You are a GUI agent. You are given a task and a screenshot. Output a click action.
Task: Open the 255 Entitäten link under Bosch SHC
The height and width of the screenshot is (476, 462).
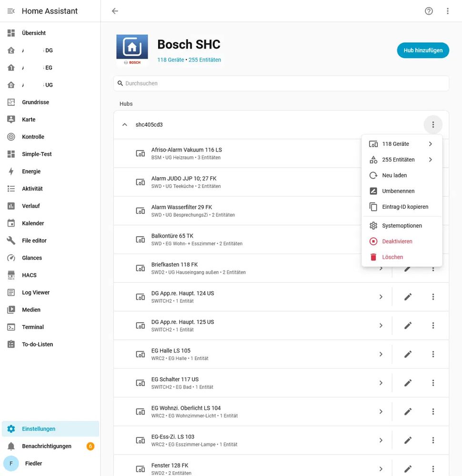point(205,60)
